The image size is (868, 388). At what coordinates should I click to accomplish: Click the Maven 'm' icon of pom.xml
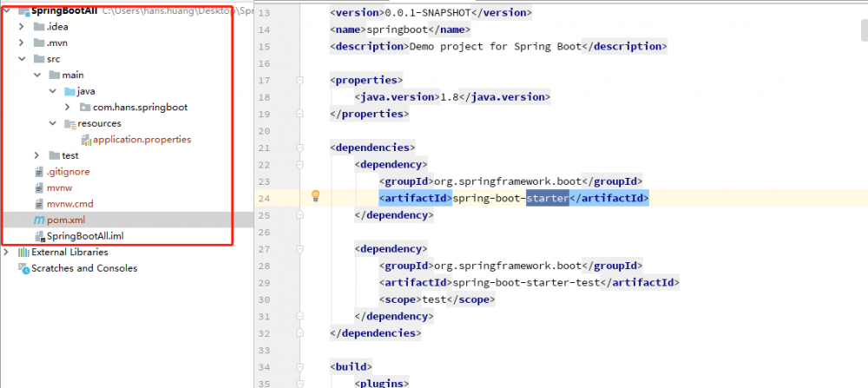click(39, 220)
